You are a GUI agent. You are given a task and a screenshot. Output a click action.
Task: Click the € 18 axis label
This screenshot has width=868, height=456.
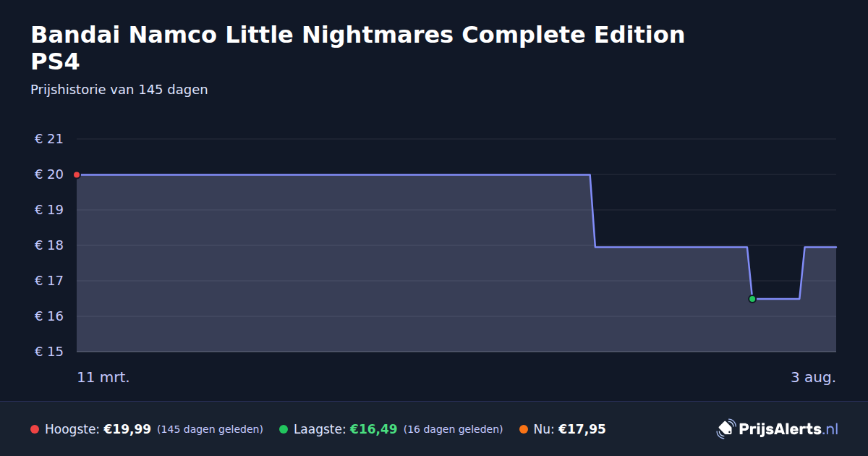tap(49, 245)
